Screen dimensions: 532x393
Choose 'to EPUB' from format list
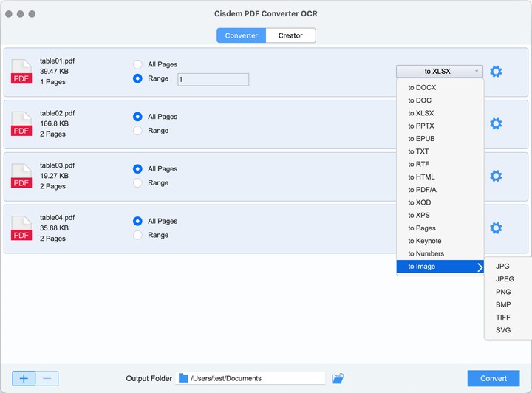click(x=440, y=139)
